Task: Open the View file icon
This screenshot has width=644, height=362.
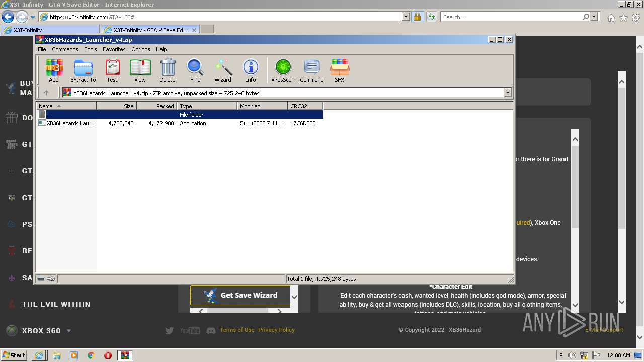Action: pyautogui.click(x=140, y=70)
